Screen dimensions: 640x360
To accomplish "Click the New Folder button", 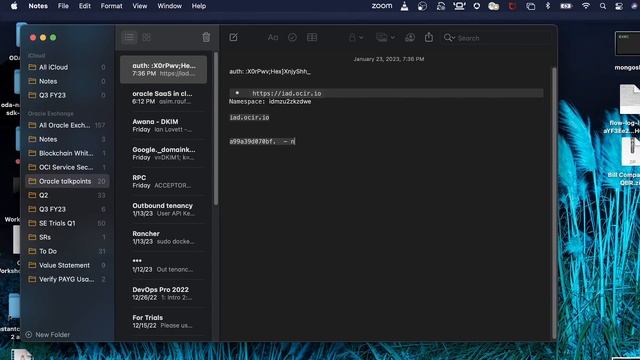I will [x=48, y=335].
